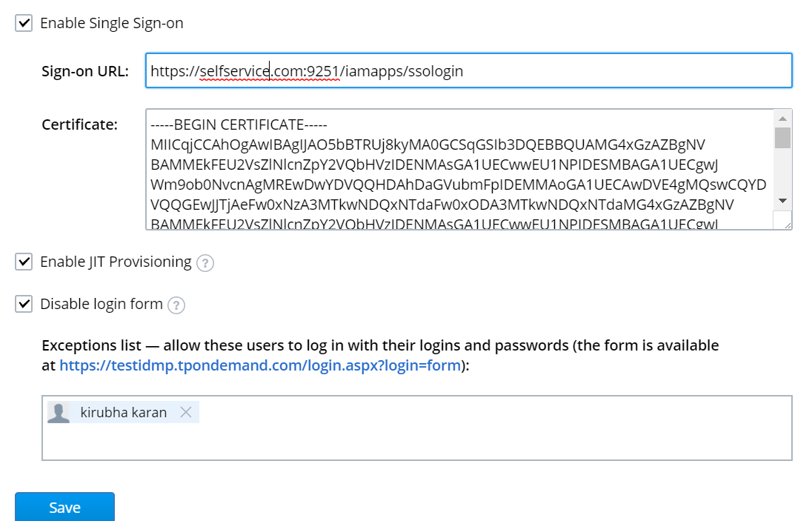Remove kirubha karan from exceptions list
This screenshot has height=521, width=812.
(186, 413)
